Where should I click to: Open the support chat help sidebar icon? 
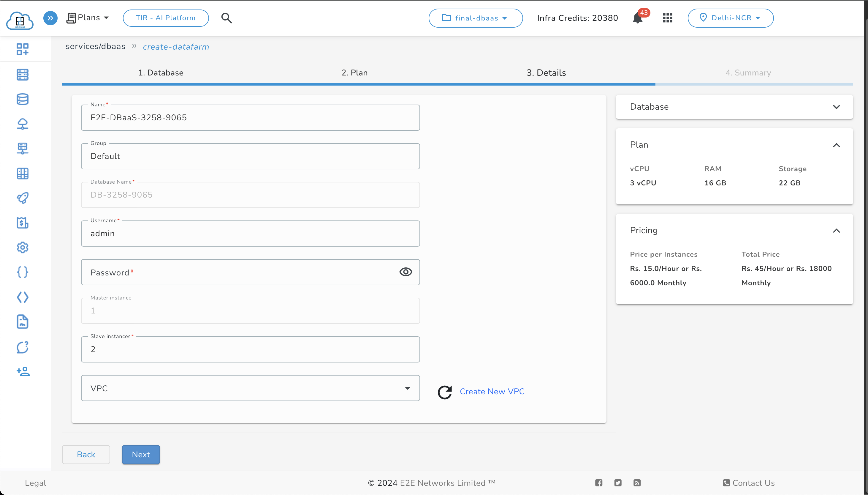point(23,347)
